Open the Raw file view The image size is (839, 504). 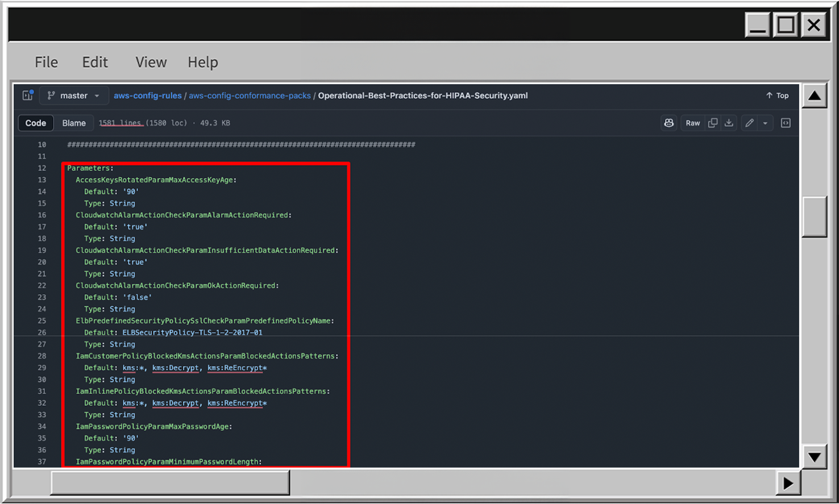[692, 123]
